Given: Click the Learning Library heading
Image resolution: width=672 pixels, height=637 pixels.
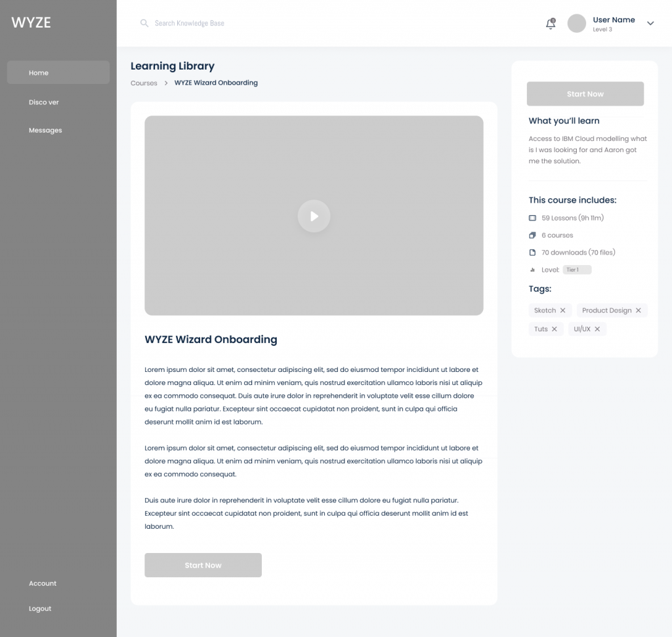Looking at the screenshot, I should [173, 66].
